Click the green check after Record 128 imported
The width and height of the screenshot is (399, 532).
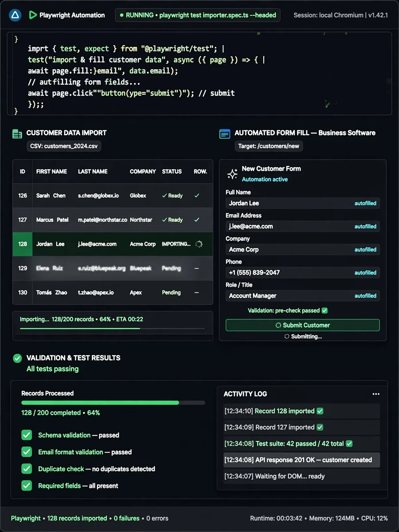(x=320, y=411)
